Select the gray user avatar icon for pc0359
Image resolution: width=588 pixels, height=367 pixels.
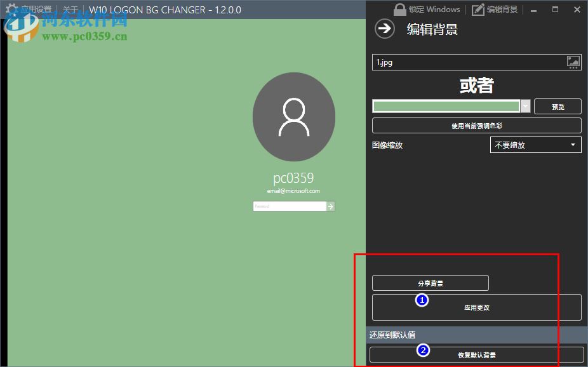click(293, 117)
